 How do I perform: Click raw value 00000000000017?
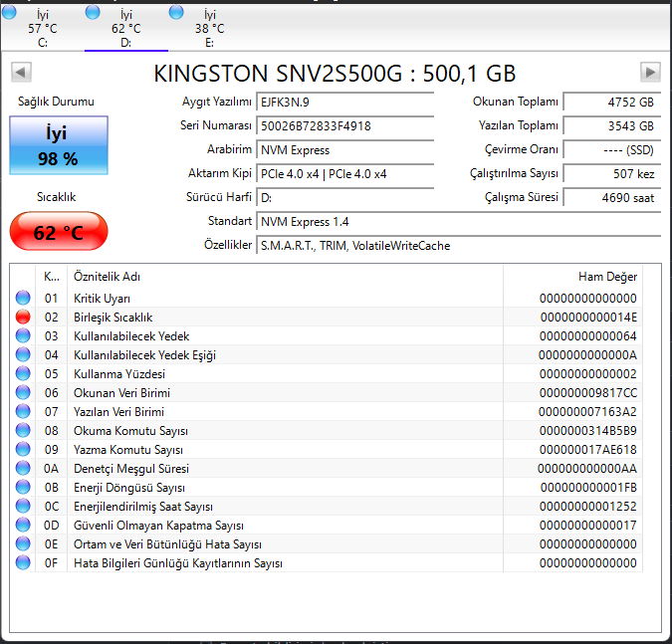click(588, 526)
